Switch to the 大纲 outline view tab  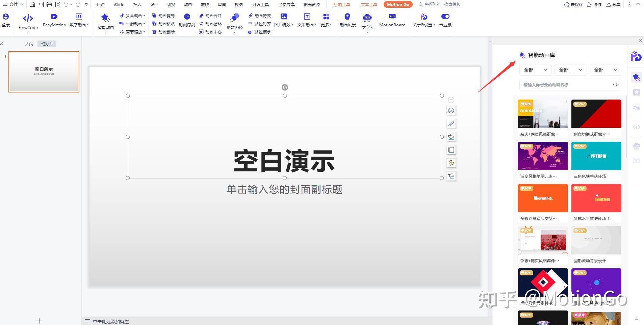pos(29,44)
